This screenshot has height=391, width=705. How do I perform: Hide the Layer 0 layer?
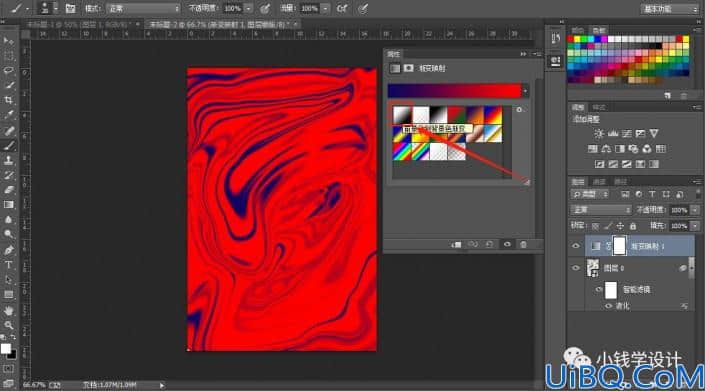[x=576, y=268]
